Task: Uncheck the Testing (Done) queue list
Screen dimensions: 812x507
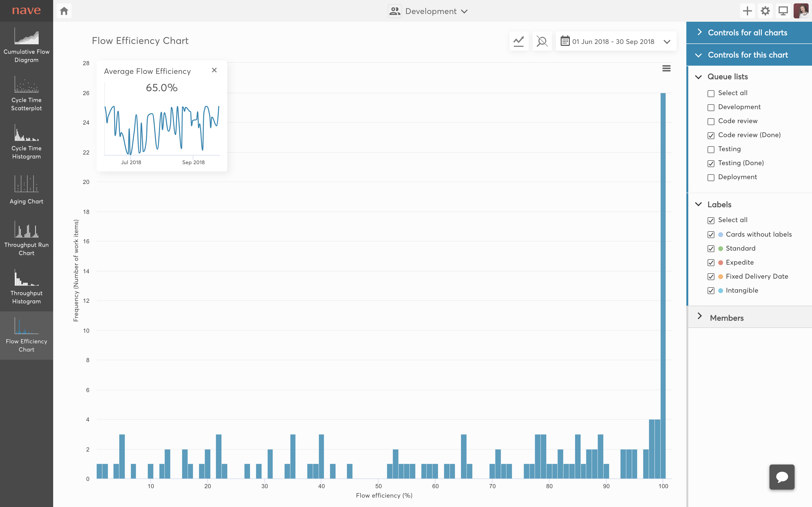Action: tap(711, 163)
